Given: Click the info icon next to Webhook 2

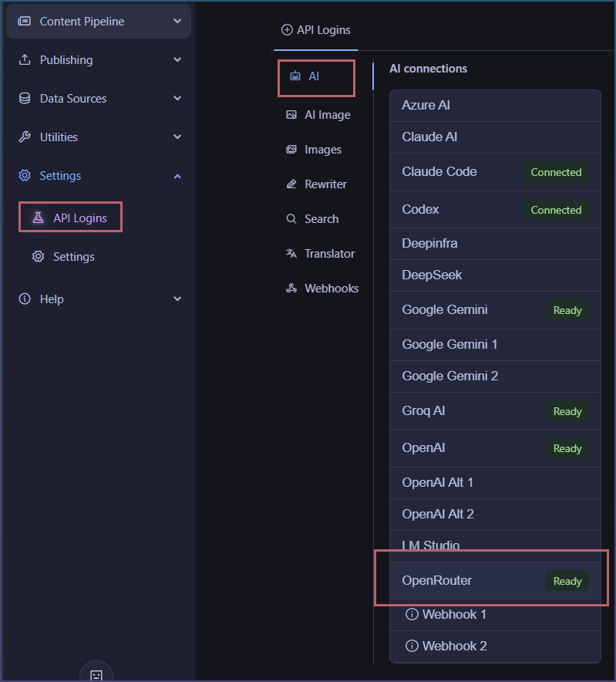Looking at the screenshot, I should click(x=412, y=646).
